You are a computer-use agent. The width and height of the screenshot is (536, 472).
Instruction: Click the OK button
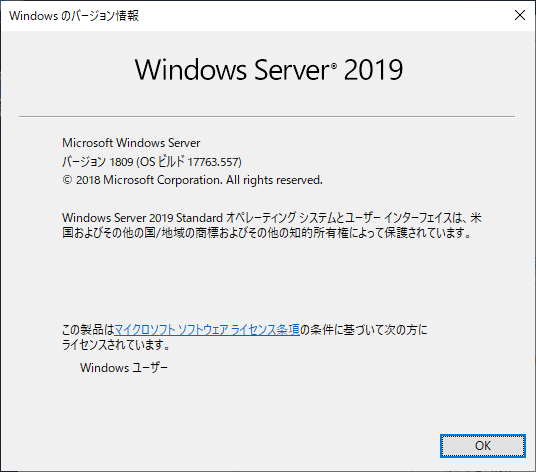(483, 446)
